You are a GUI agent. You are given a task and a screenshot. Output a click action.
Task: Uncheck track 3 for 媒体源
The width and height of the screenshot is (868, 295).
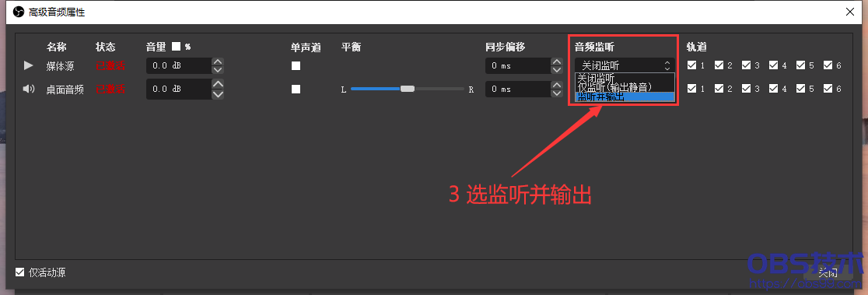click(x=746, y=65)
